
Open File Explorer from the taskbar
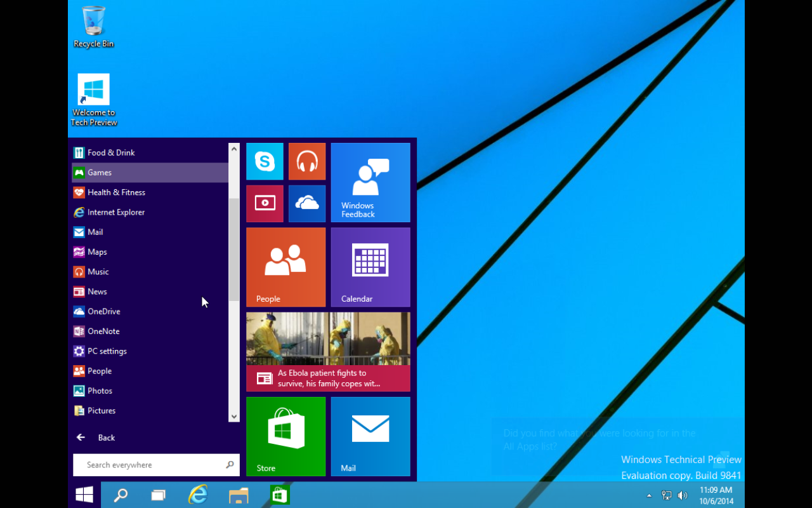point(239,495)
